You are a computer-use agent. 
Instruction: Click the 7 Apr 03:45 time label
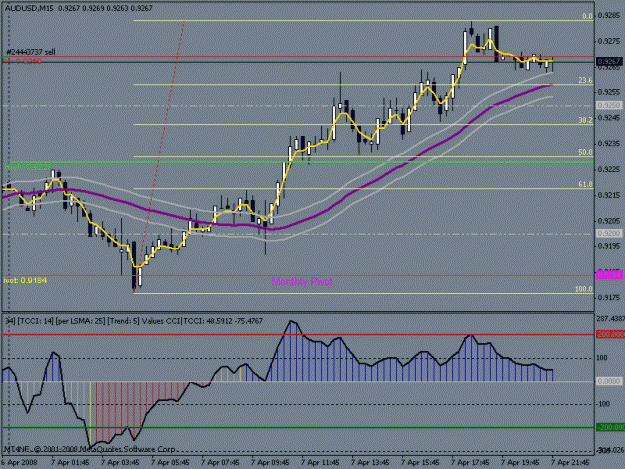click(x=120, y=463)
